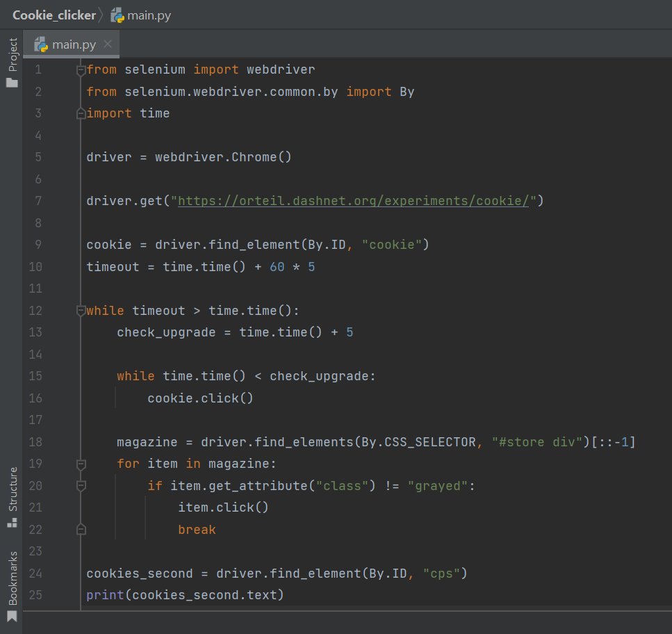Click main.py in the breadcrumb navigation

tap(149, 15)
